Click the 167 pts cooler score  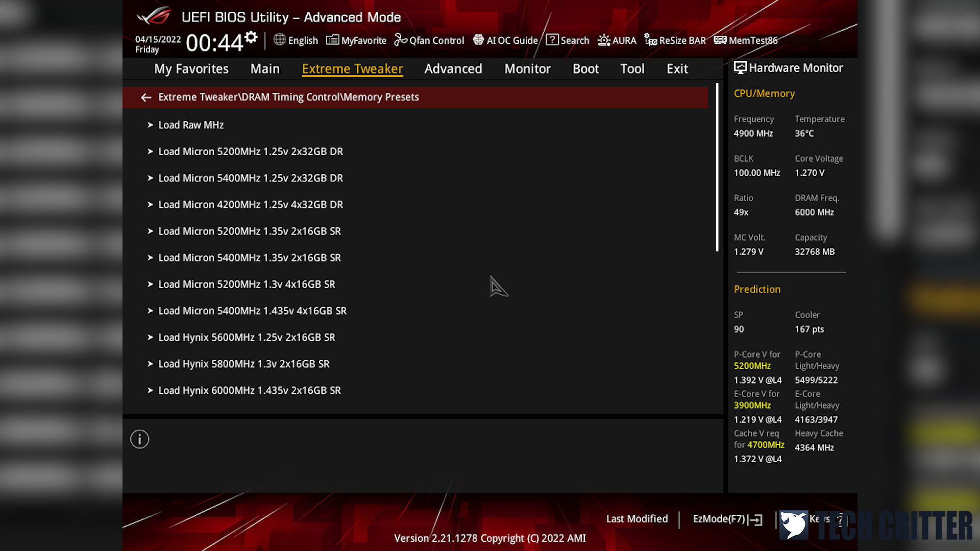pos(809,329)
